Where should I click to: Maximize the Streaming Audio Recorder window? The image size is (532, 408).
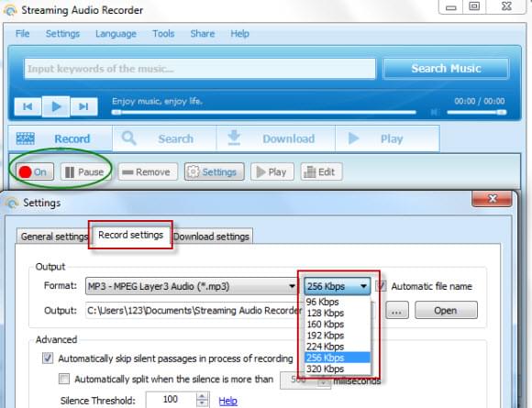pos(474,6)
